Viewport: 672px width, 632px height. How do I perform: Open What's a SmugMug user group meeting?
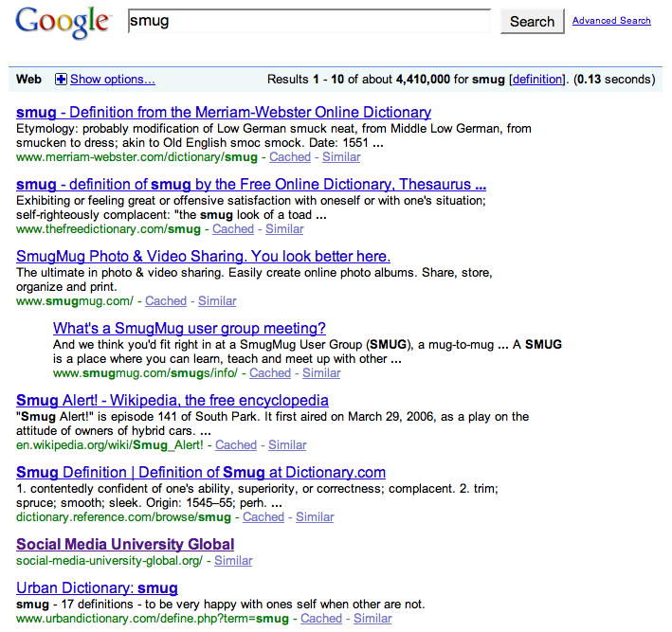pos(190,329)
